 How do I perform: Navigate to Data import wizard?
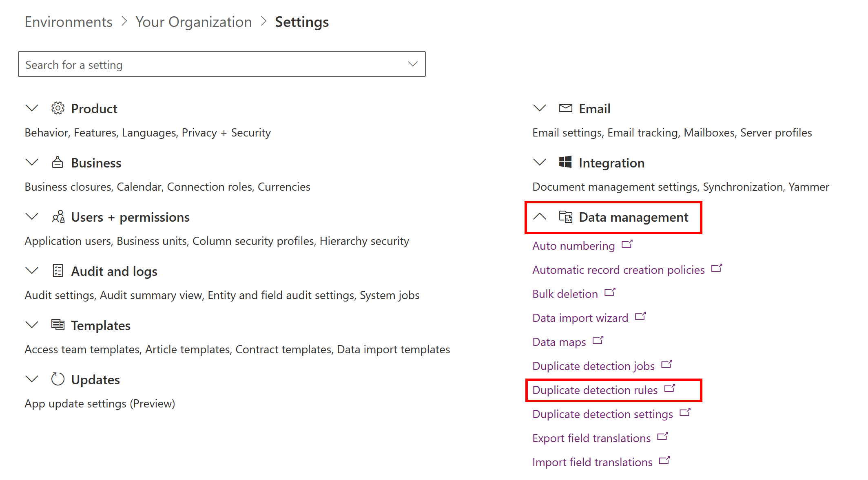(578, 318)
